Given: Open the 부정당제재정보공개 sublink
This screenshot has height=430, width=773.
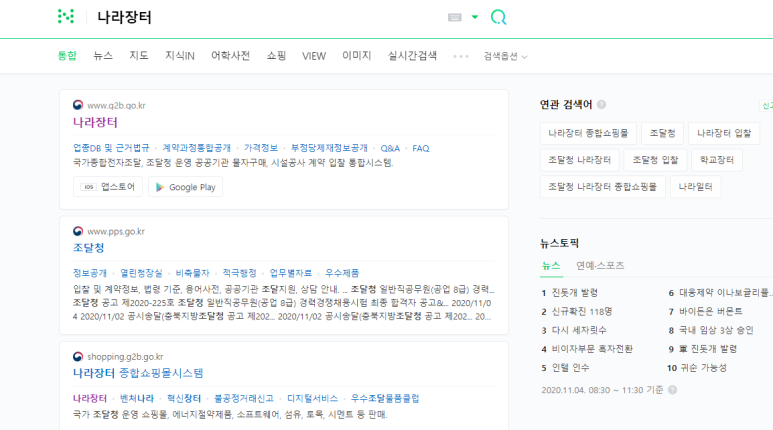Looking at the screenshot, I should coord(329,148).
